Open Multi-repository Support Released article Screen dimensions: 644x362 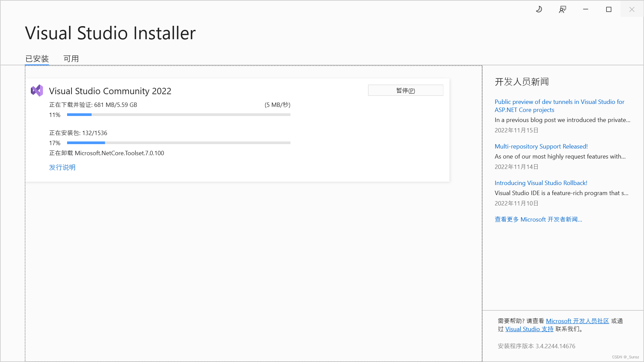coord(541,146)
